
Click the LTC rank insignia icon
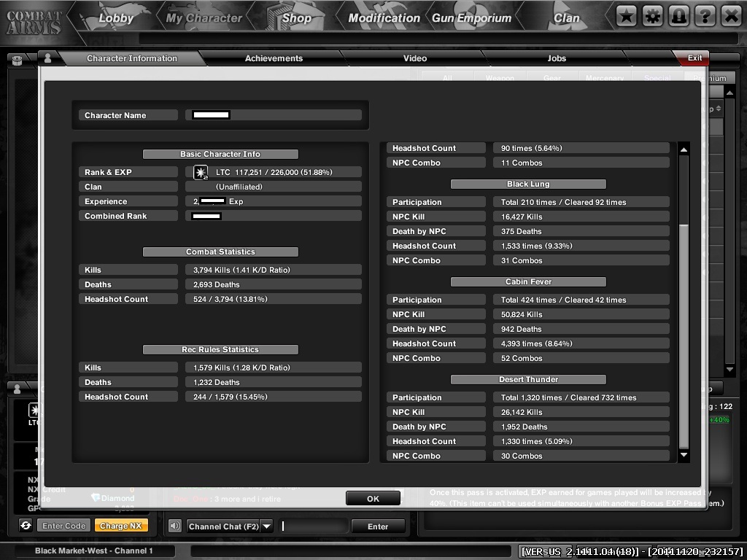(201, 172)
